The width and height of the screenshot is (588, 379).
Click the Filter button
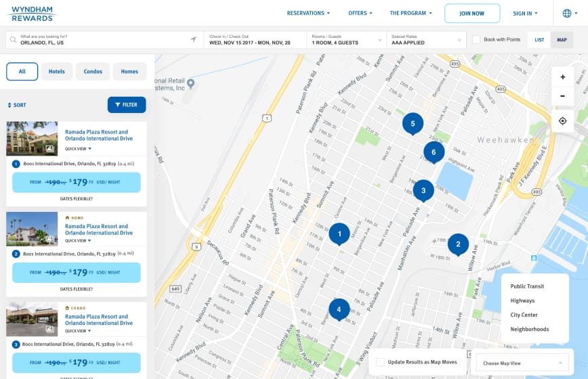[127, 105]
